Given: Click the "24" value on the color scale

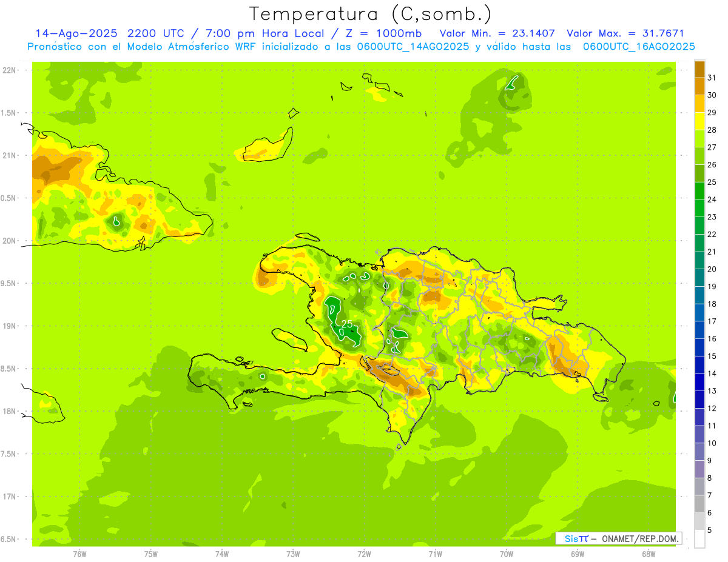Looking at the screenshot, I should click(712, 199).
